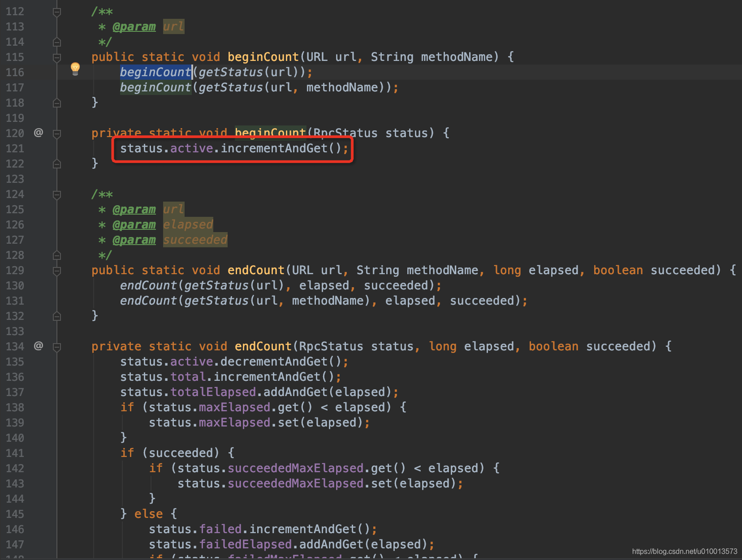
Task: Click the fold end marker on line 122
Action: coord(57,164)
